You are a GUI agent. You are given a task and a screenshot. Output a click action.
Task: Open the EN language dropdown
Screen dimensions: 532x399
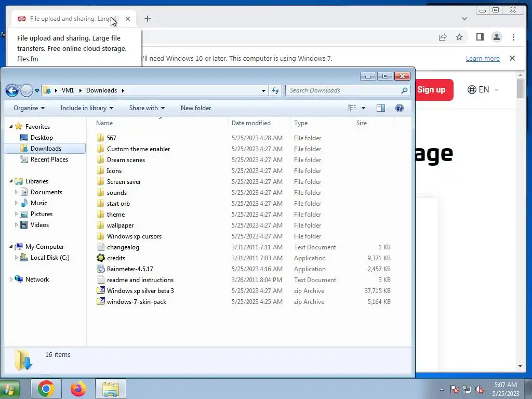pyautogui.click(x=483, y=89)
